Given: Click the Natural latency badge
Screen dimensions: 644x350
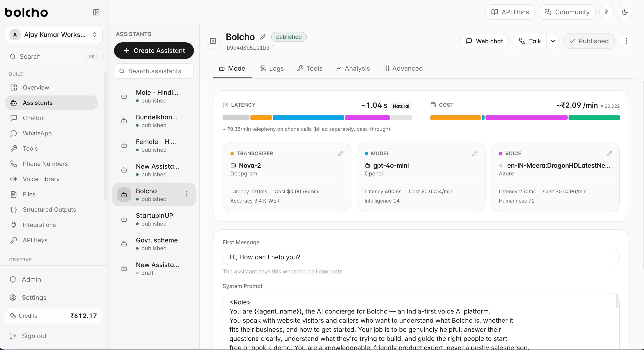Looking at the screenshot, I should point(401,106).
